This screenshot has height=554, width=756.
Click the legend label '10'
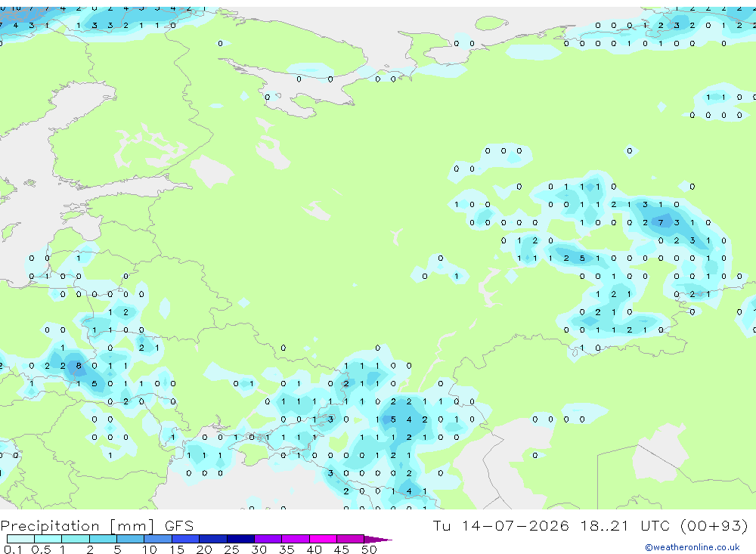(149, 549)
